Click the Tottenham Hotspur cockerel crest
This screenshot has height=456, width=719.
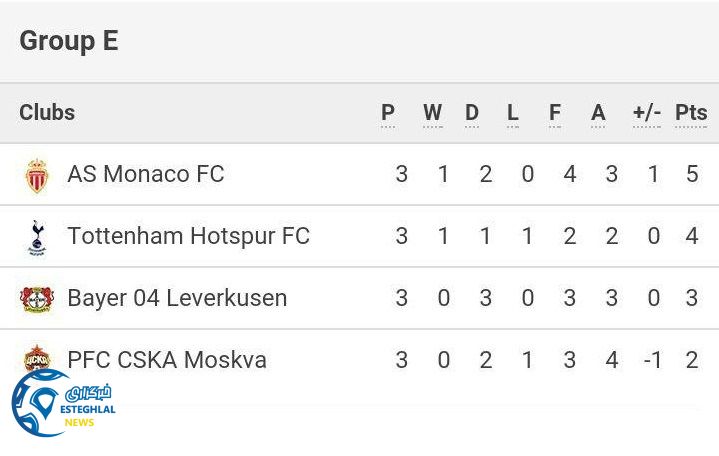[x=37, y=237]
